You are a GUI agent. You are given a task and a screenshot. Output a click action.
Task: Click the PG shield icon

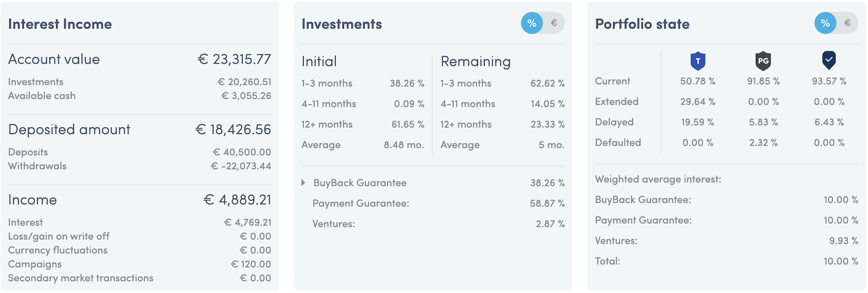tap(763, 61)
